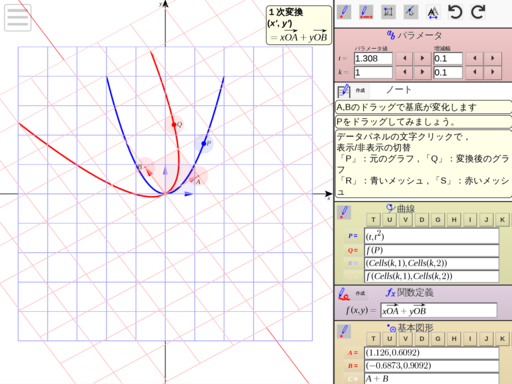Click the pencil icon in the 基本図形 panel

(344, 331)
